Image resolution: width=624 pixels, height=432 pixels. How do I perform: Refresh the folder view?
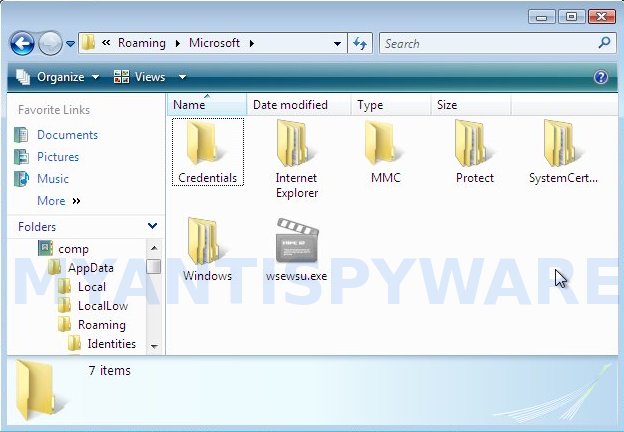click(360, 43)
